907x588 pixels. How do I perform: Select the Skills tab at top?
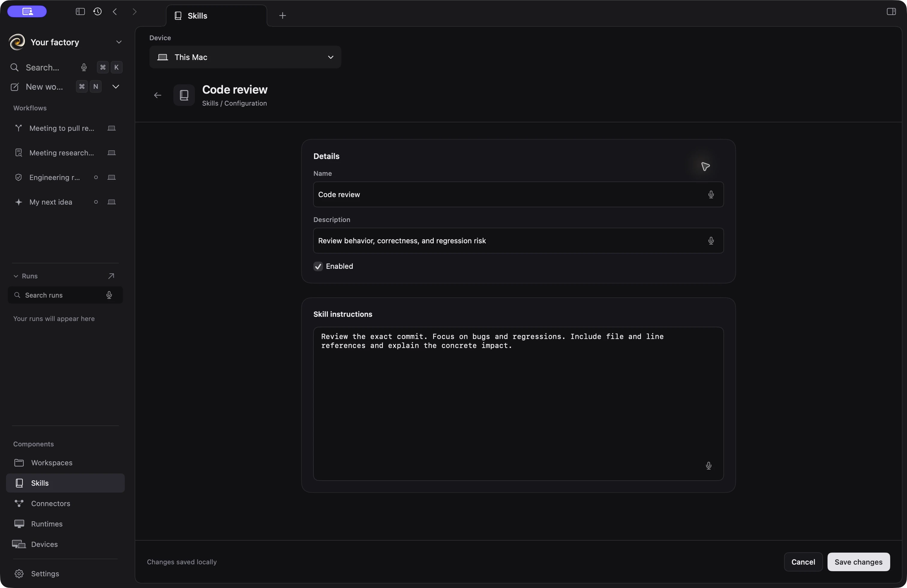point(217,16)
